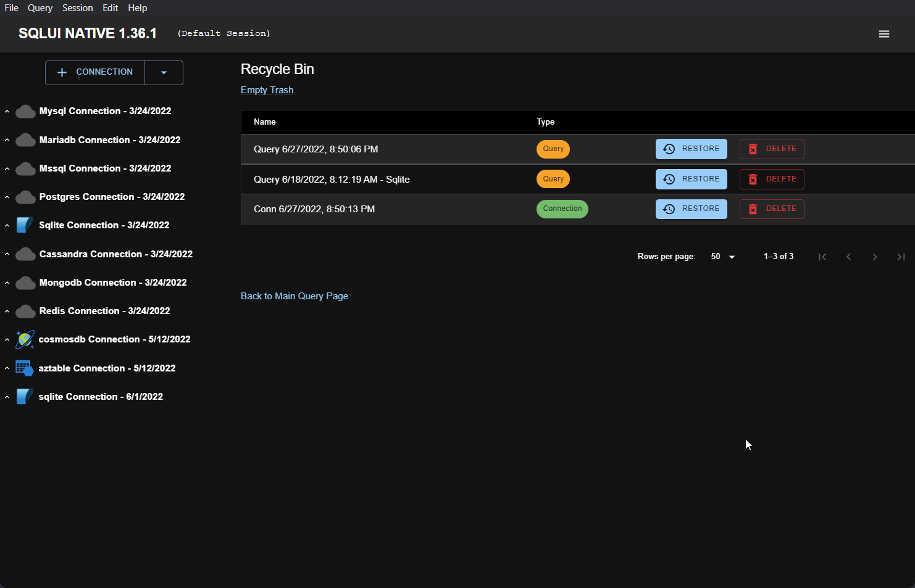The width and height of the screenshot is (915, 588).
Task: Click the cosmosdb Connection planet icon
Action: click(25, 339)
